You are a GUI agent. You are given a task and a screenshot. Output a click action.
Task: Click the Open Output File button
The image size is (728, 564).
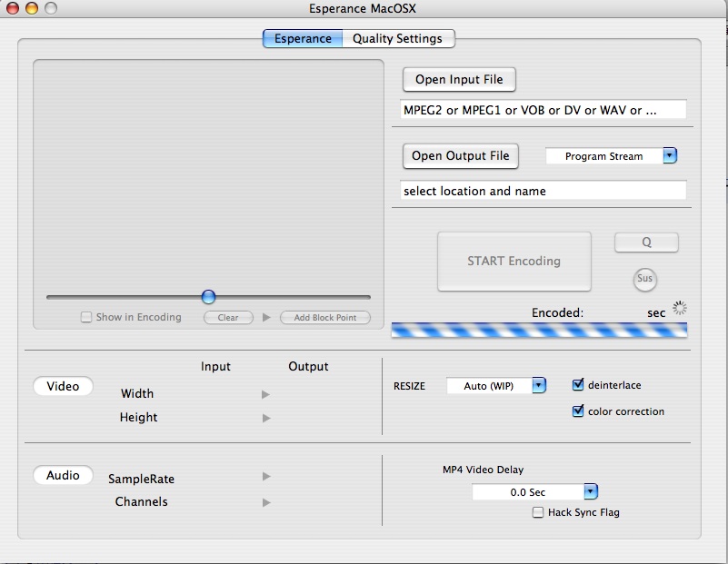[461, 156]
